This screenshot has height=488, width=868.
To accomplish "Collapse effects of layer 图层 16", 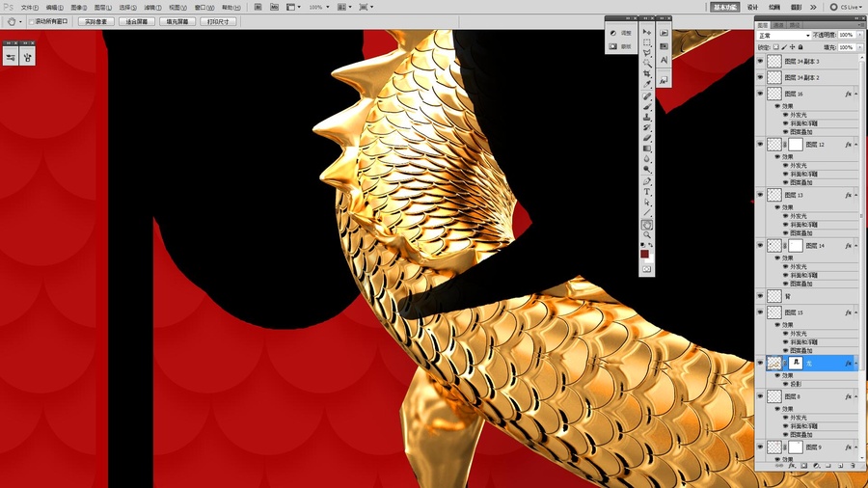I will (x=856, y=95).
